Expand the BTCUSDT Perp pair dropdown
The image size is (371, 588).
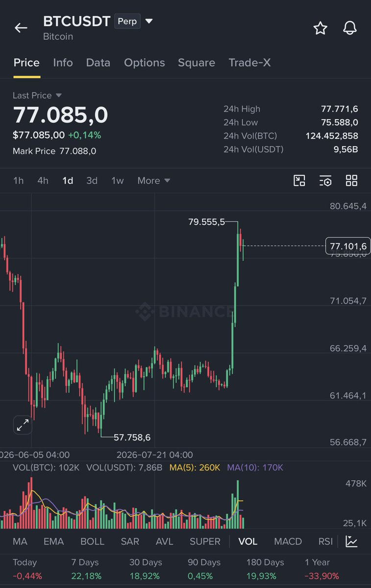point(149,21)
